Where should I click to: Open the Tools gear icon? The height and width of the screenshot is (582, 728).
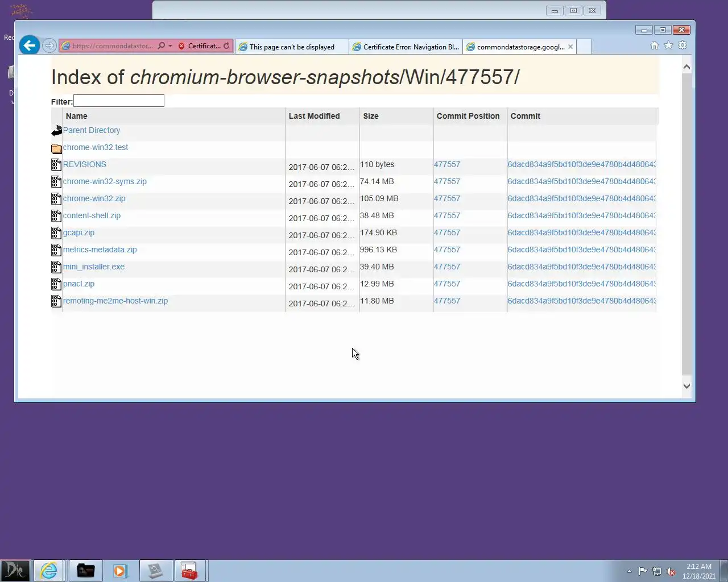click(682, 45)
